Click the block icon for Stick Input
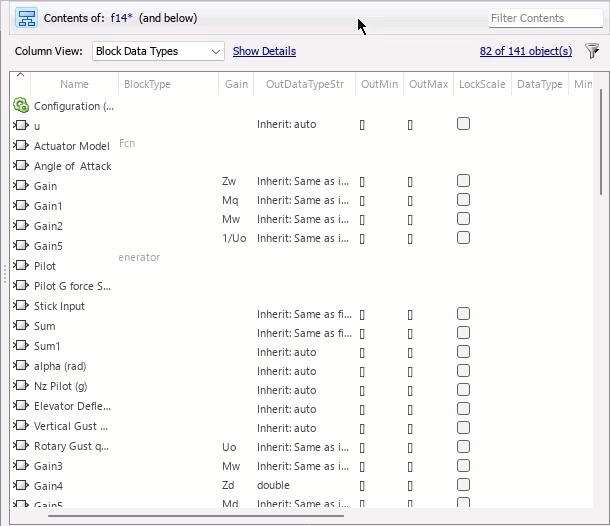This screenshot has height=526, width=610. click(21, 306)
